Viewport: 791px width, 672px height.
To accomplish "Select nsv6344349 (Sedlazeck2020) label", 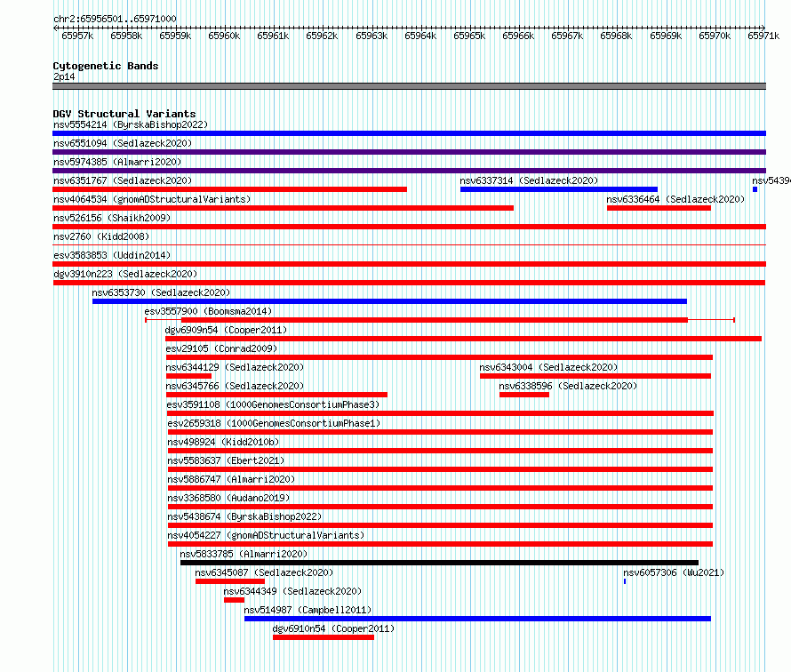I will tap(292, 591).
